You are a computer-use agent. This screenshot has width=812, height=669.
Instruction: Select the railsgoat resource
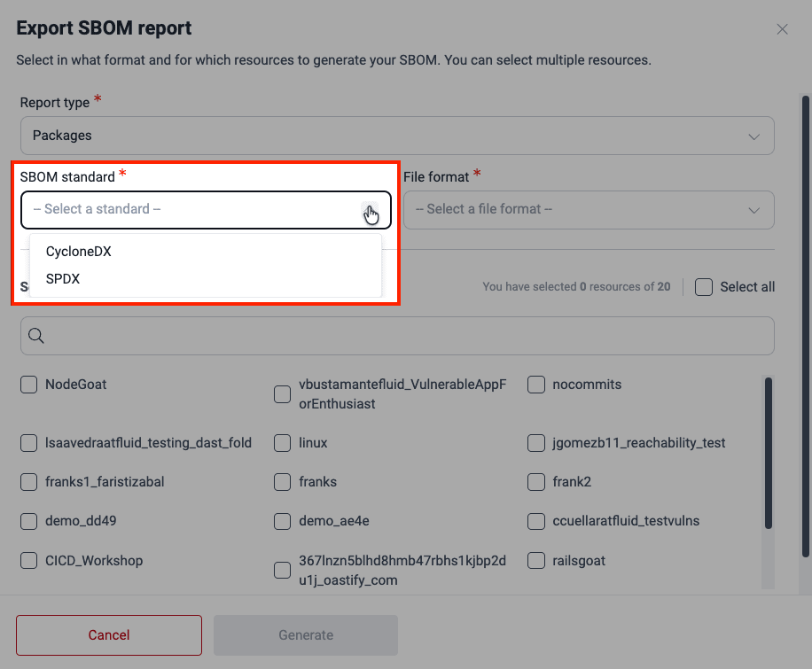[x=536, y=560]
